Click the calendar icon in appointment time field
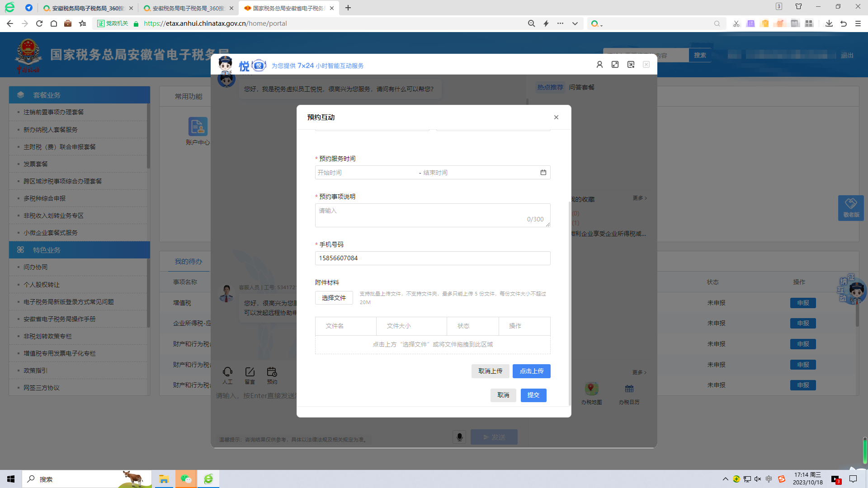 tap(543, 173)
